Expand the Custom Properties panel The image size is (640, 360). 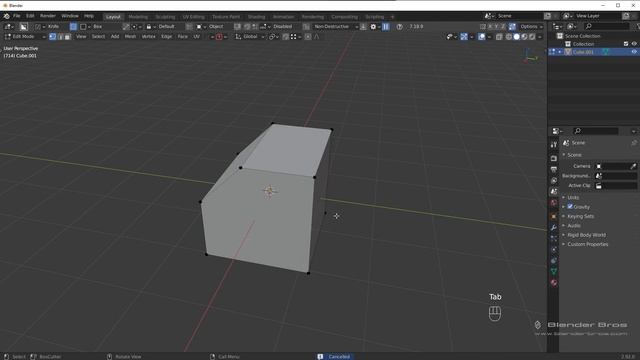point(587,244)
